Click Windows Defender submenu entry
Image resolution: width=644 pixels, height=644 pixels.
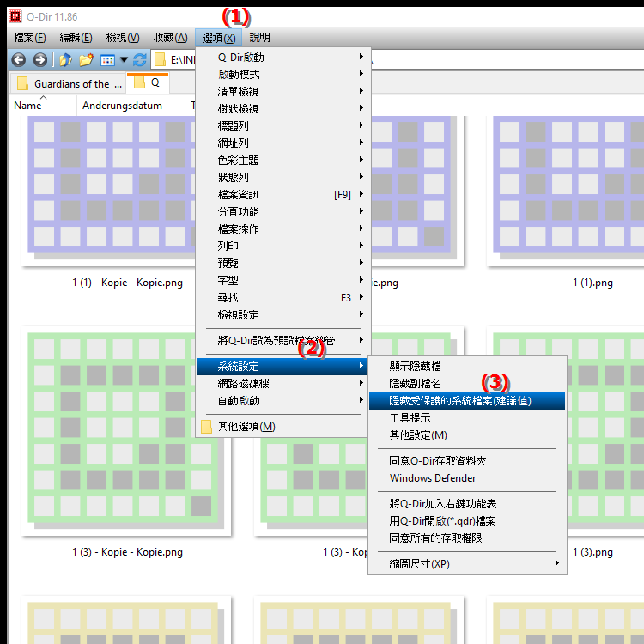coord(467,478)
